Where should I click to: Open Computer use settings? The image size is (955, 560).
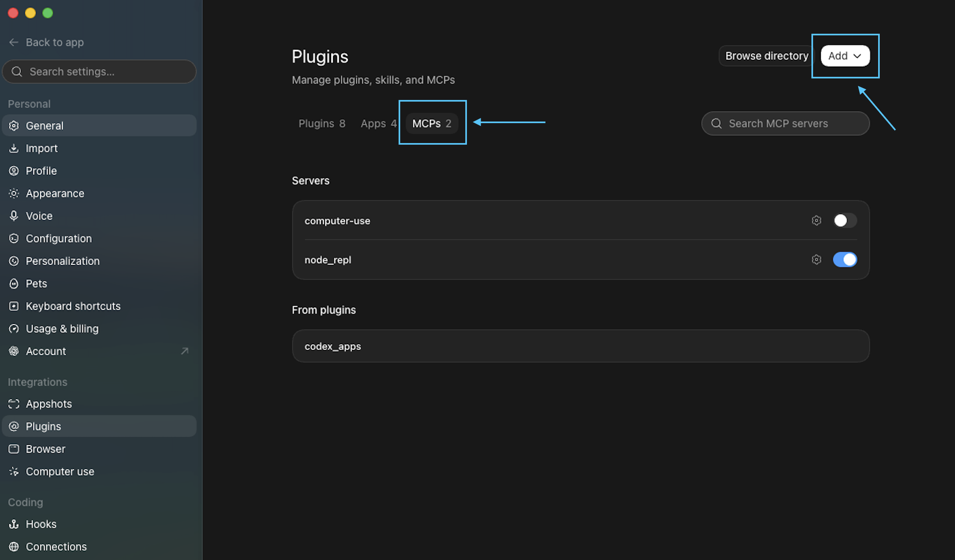[x=99, y=471]
